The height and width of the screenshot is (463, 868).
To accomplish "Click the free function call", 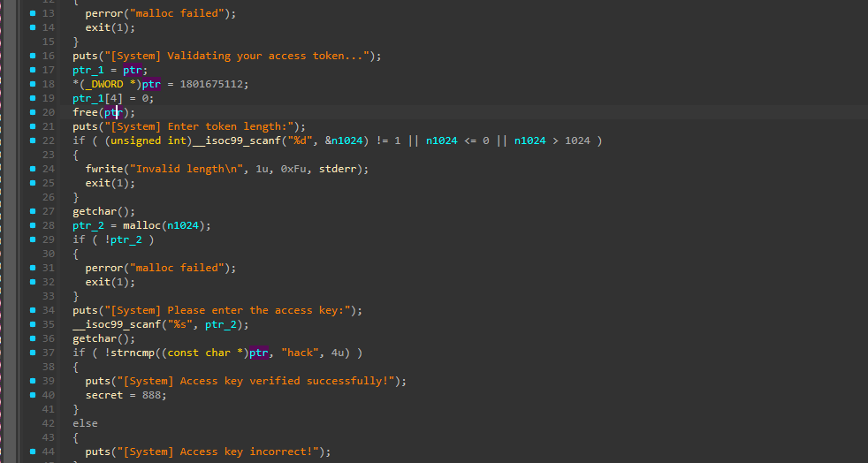I will 85,112.
